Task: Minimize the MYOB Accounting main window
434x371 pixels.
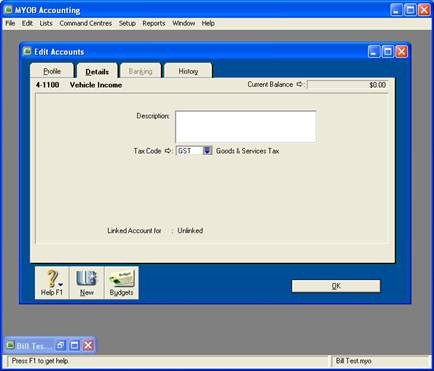Action: point(396,10)
